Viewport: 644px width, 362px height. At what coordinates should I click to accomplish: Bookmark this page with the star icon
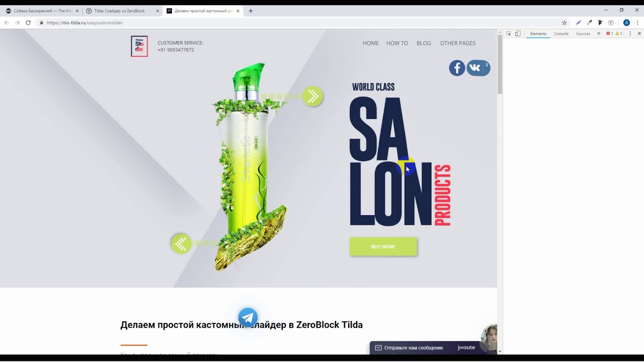pos(565,23)
